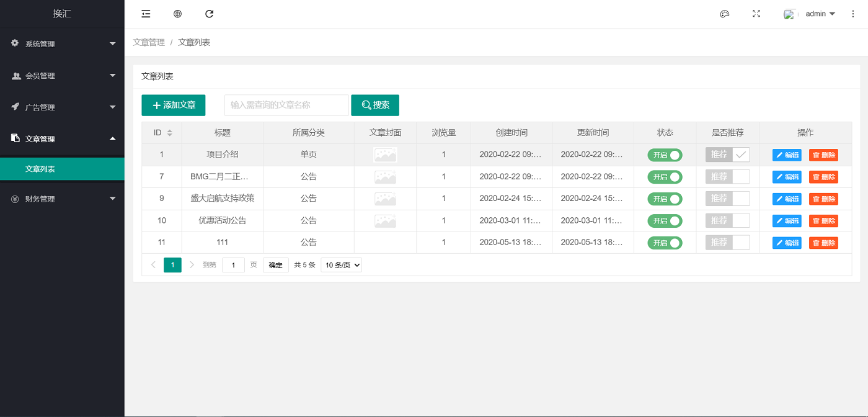Click the users icon beside 会员管理
The height and width of the screenshot is (417, 868).
coord(14,75)
